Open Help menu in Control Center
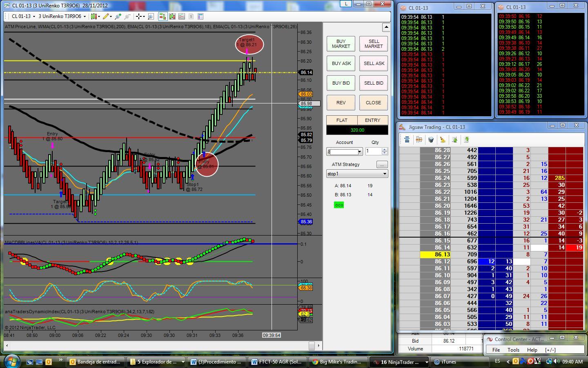The image size is (588, 368). coord(532,350)
